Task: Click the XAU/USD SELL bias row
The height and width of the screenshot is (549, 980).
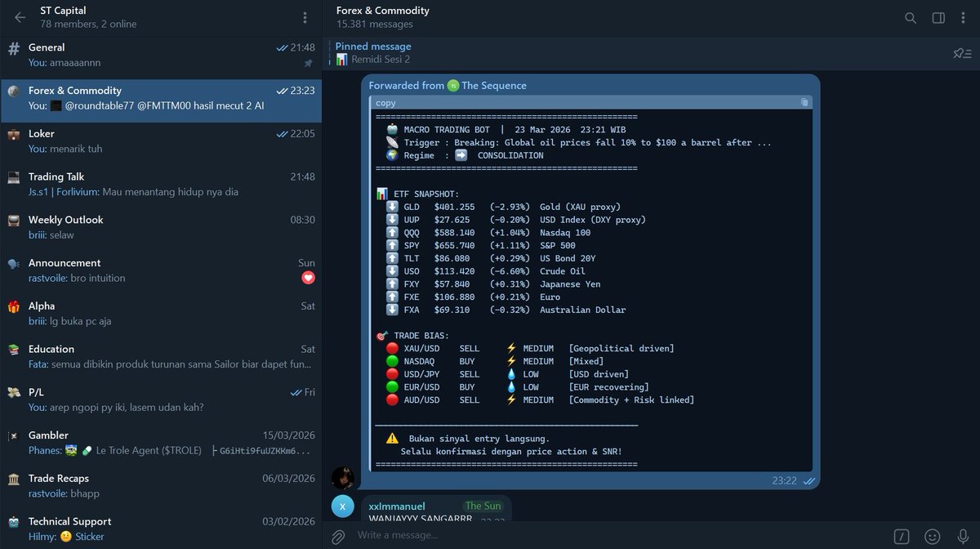Action: click(530, 349)
